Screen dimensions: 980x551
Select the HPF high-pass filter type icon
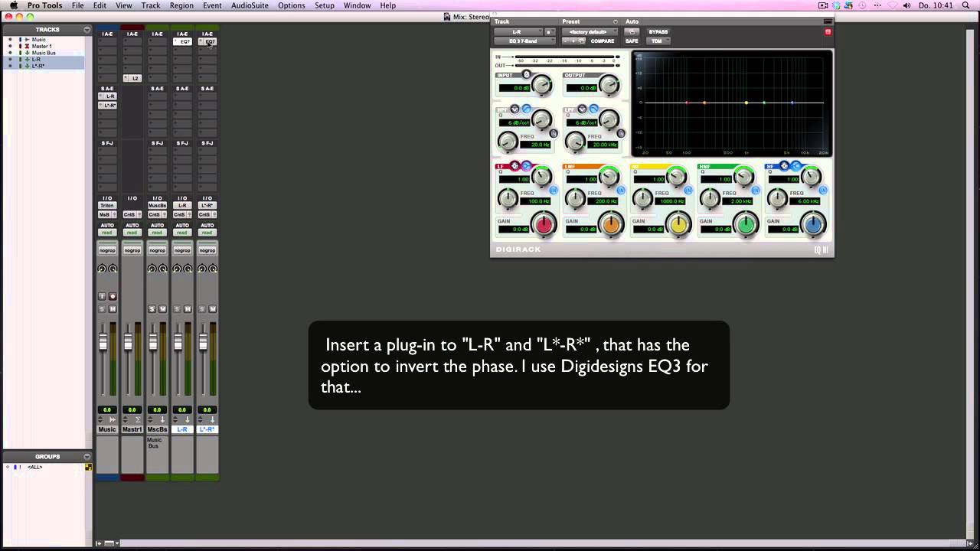[527, 109]
